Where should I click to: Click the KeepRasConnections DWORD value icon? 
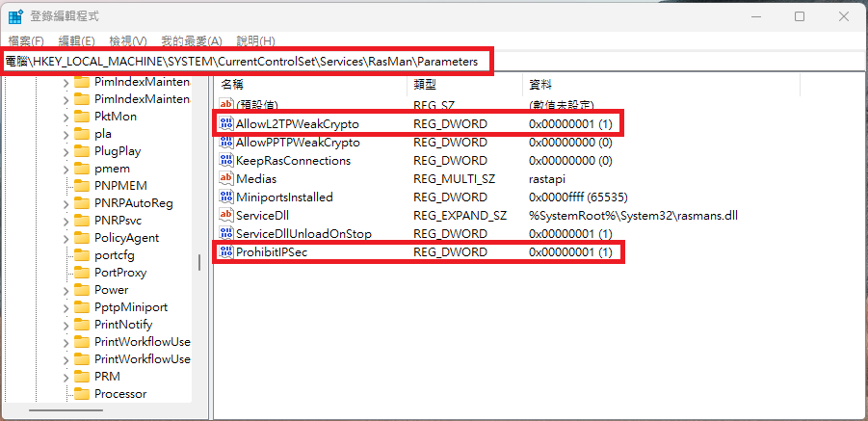(x=225, y=161)
